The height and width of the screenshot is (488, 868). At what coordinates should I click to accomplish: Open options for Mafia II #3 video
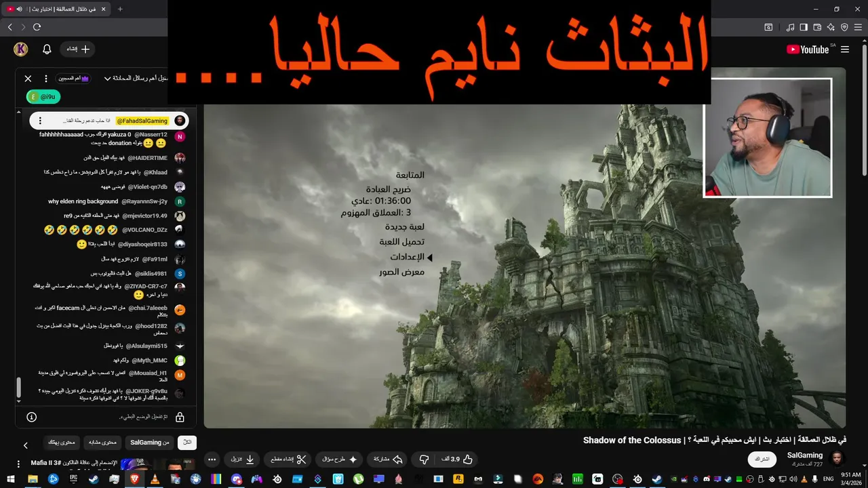pyautogui.click(x=18, y=464)
